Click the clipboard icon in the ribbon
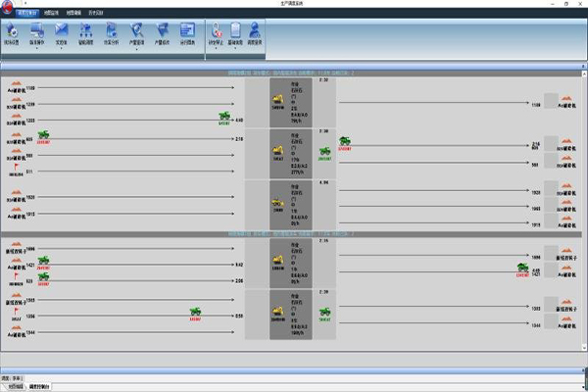The image size is (588, 392). pos(235,30)
